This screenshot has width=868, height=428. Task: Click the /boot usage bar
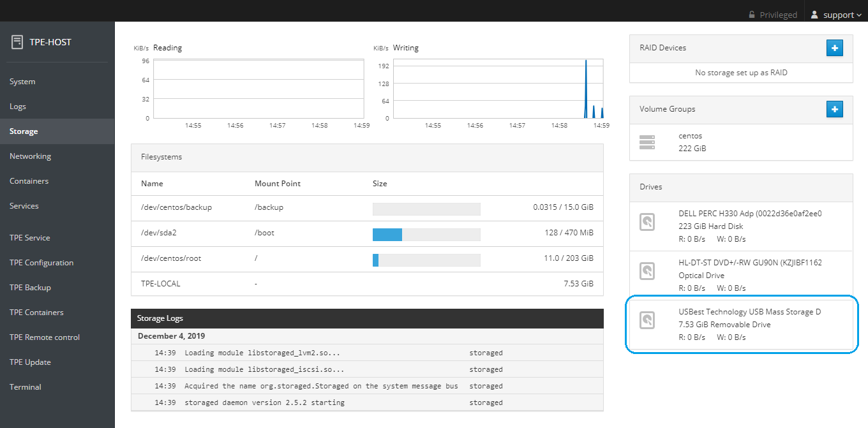(x=426, y=234)
